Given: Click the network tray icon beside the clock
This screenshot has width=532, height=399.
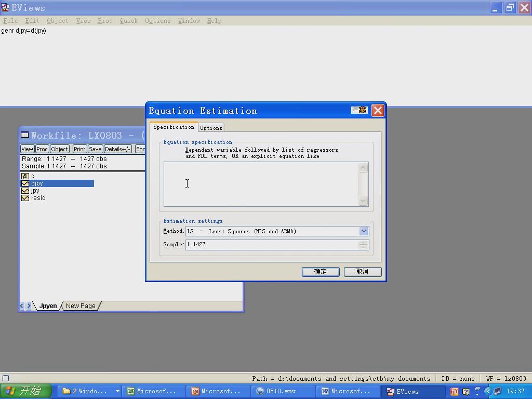Looking at the screenshot, I should pos(498,392).
